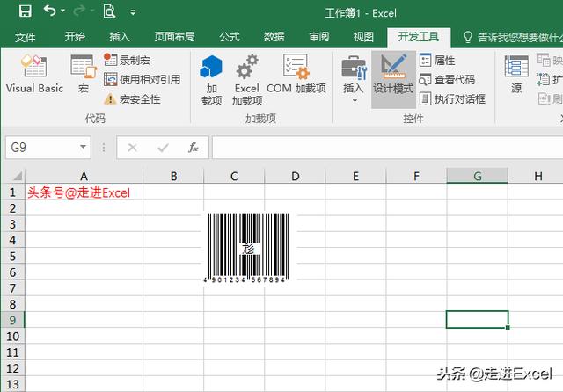Click into the formula bar input
Image resolution: width=563 pixels, height=392 pixels.
click(387, 148)
